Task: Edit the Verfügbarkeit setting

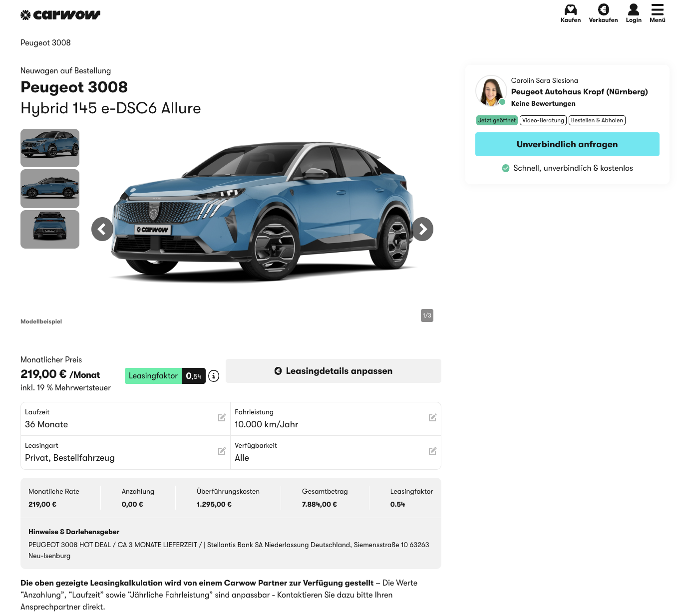Action: pyautogui.click(x=432, y=451)
